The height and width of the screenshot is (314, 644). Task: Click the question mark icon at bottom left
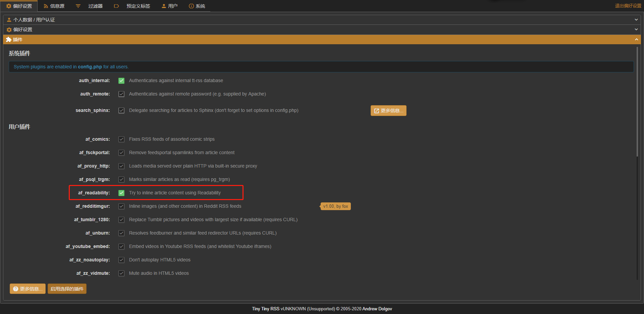tap(15, 289)
